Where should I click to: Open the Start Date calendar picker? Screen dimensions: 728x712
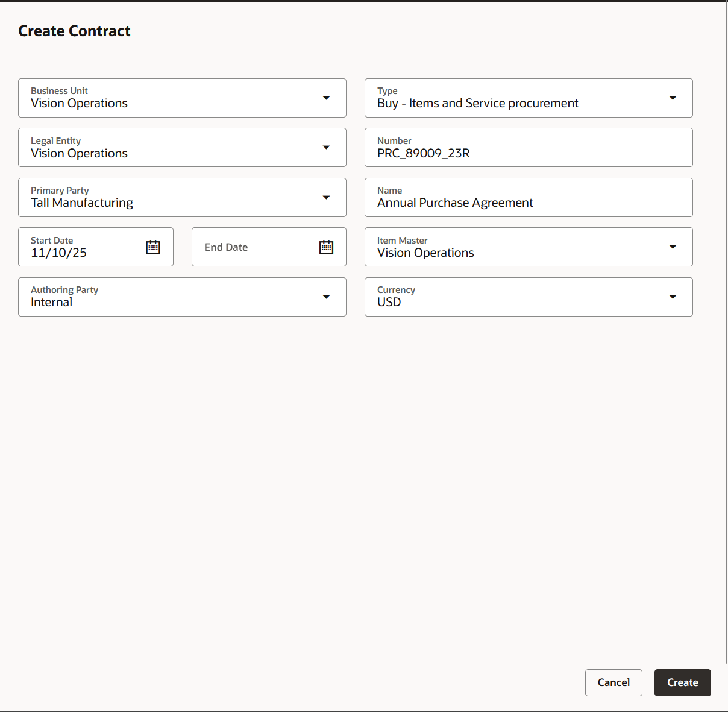tap(153, 247)
